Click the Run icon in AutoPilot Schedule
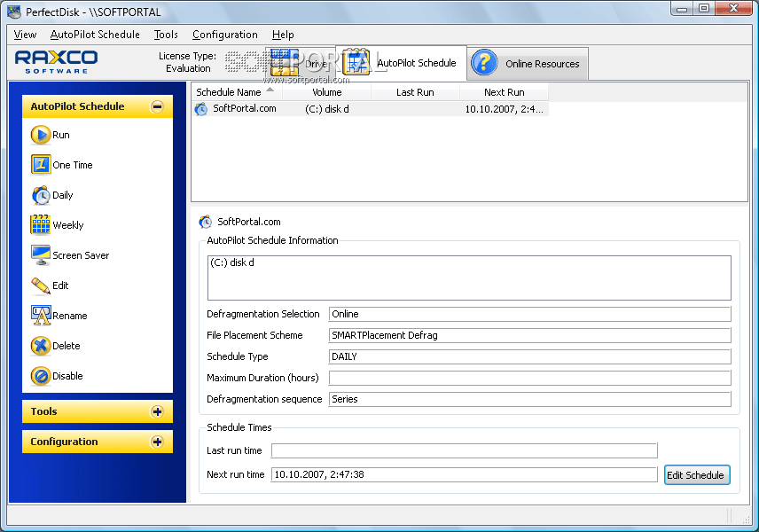The image size is (759, 532). coord(41,135)
